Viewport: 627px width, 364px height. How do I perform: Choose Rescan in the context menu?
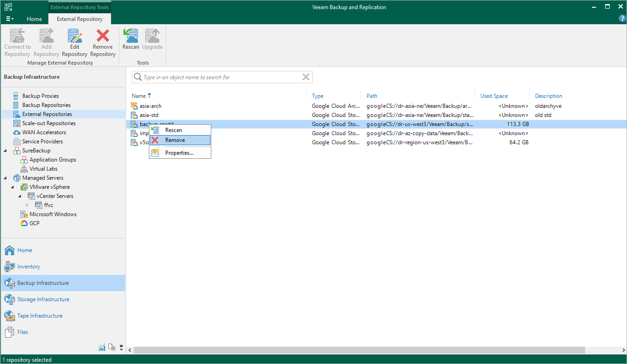(180, 130)
